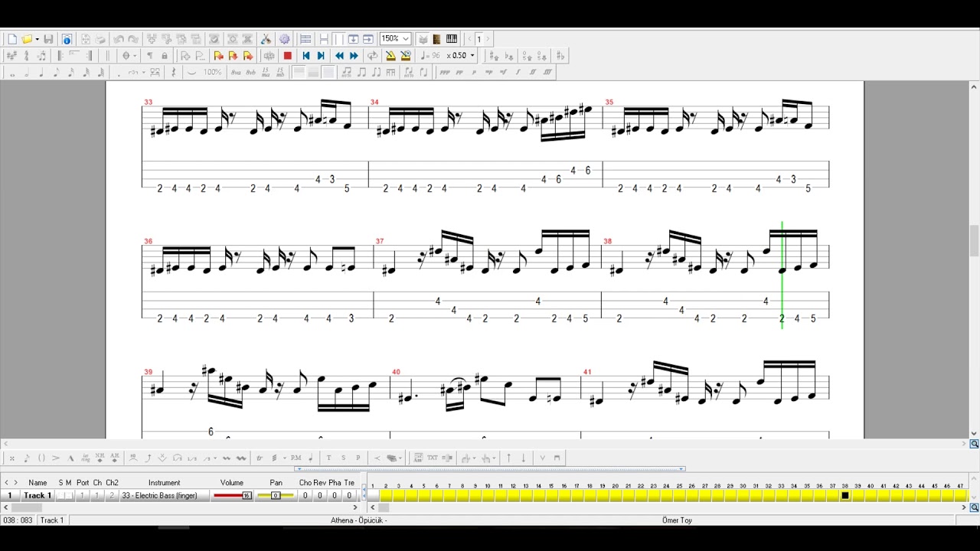
Task: Redo the last undone edit
Action: tap(133, 39)
